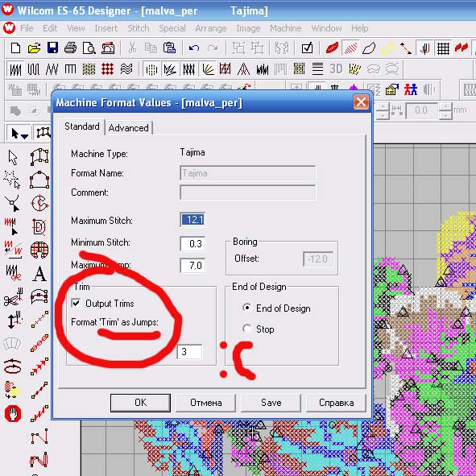Open the select tool dropdown arrow
This screenshot has height=476, width=476.
25,136
